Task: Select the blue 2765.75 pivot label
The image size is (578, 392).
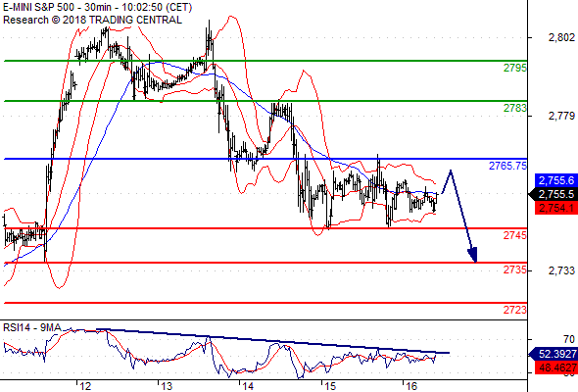Action: click(x=508, y=166)
